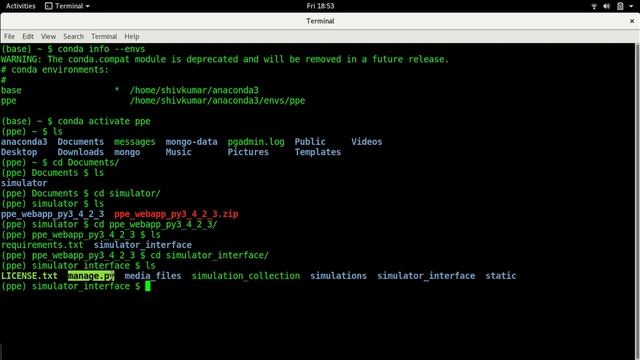
Task: Click the volume speaker icon
Action: [607, 6]
